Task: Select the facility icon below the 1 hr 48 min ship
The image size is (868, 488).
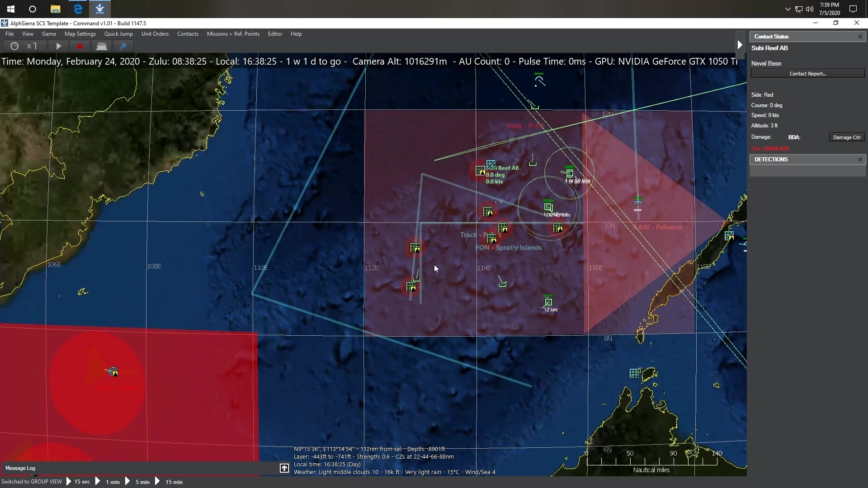Action: tap(558, 227)
